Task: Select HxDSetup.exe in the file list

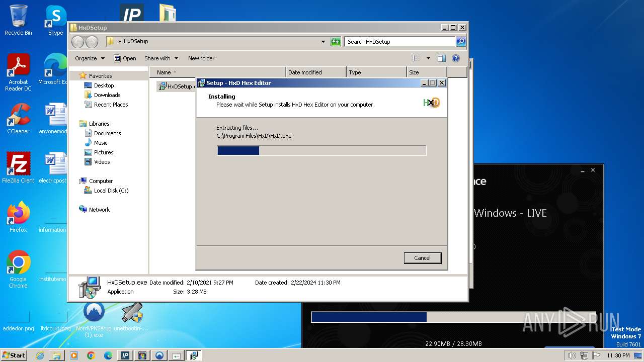Action: (x=177, y=86)
